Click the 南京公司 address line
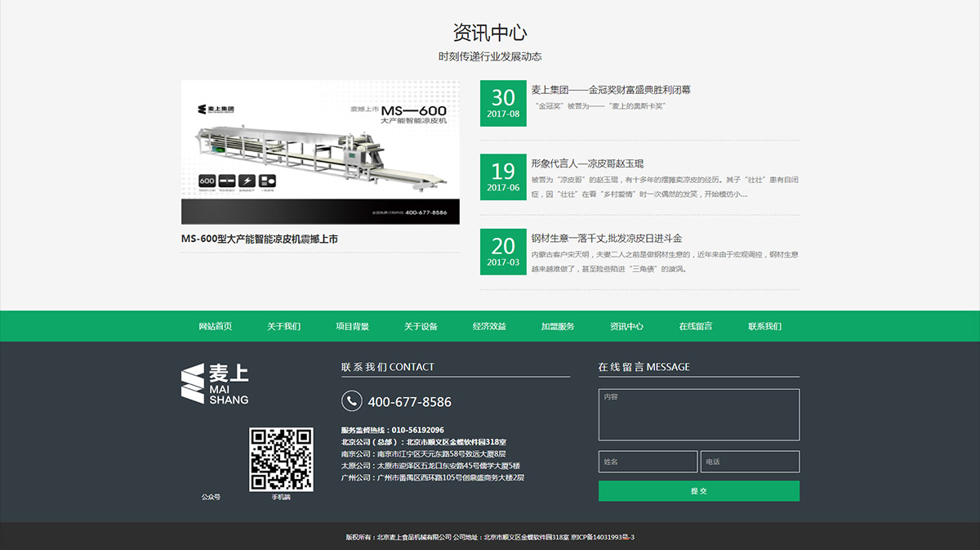Viewport: 980px width, 550px height. click(424, 454)
